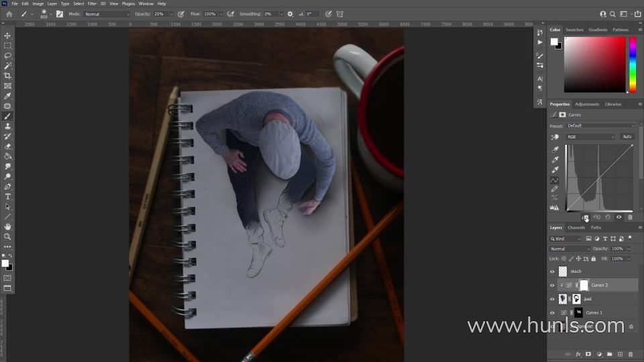Select the Rectangular Marquee tool

7,46
